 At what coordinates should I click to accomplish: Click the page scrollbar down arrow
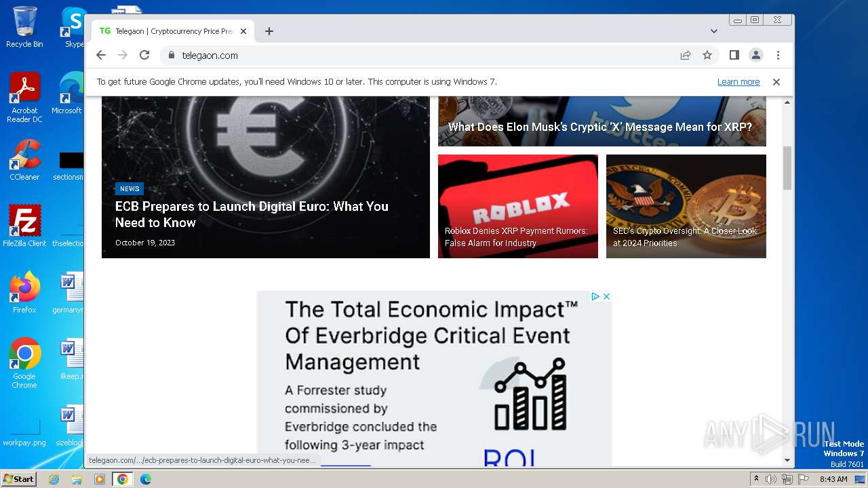pos(787,460)
